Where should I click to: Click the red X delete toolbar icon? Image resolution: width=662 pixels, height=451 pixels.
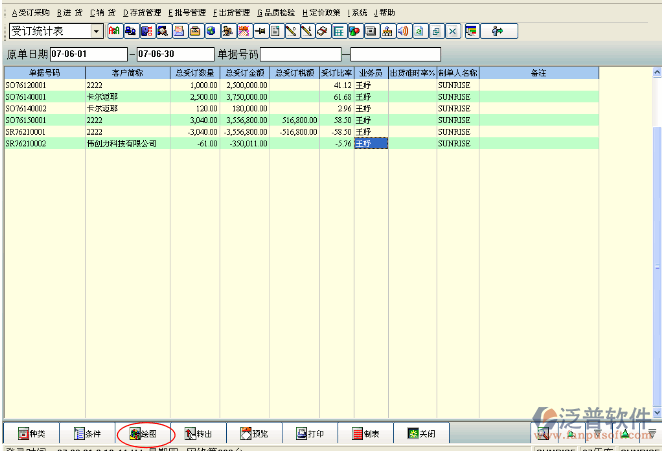[x=453, y=31]
